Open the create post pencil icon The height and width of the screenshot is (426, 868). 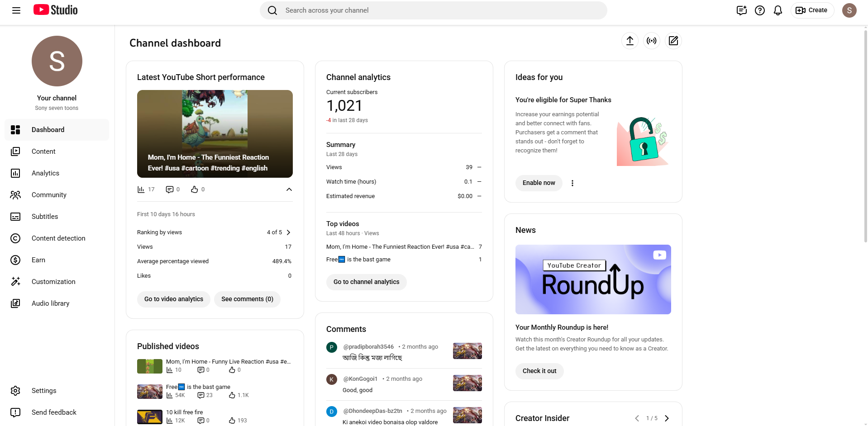click(673, 41)
